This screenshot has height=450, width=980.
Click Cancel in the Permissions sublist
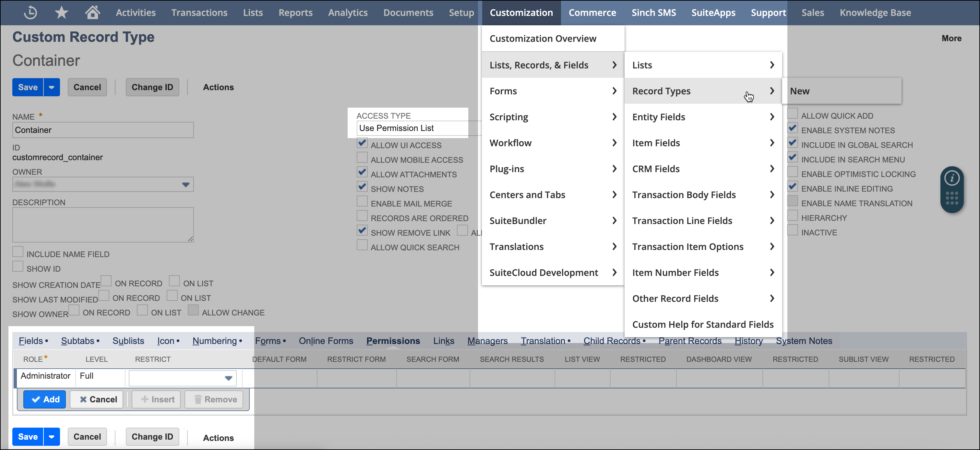[x=97, y=399]
